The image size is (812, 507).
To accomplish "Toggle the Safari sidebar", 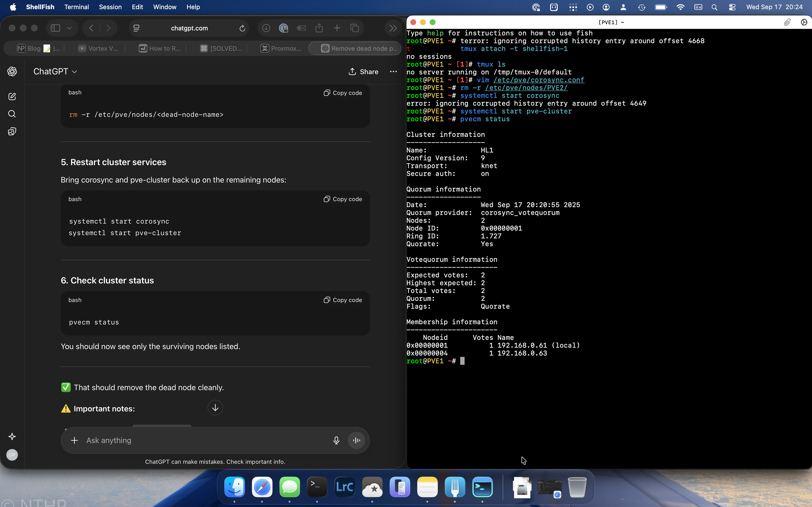I will coord(55,28).
